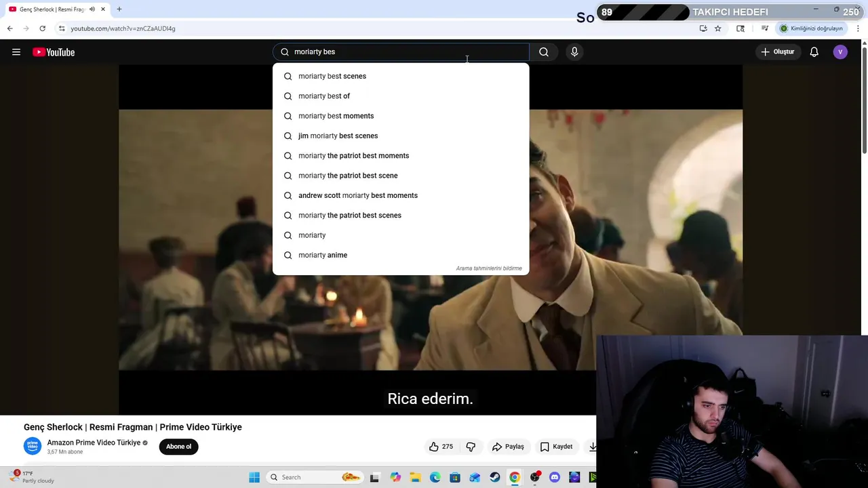Select suggestion "moriarty the patriot best moments"

[401, 156]
